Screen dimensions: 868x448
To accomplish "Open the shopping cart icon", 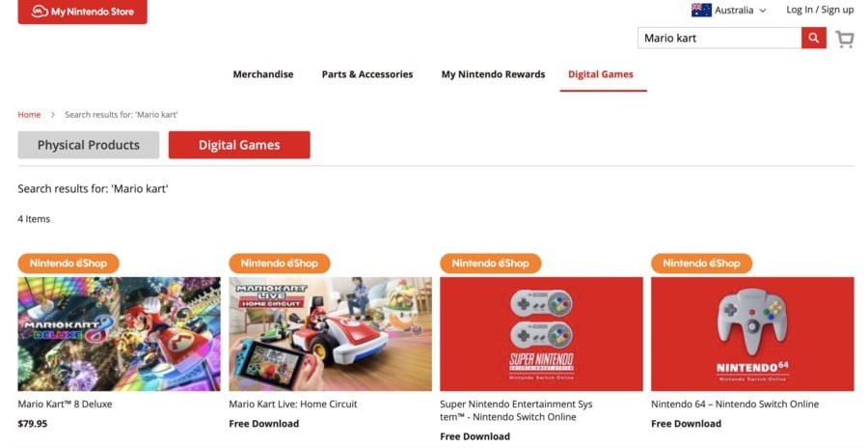I will coord(845,39).
